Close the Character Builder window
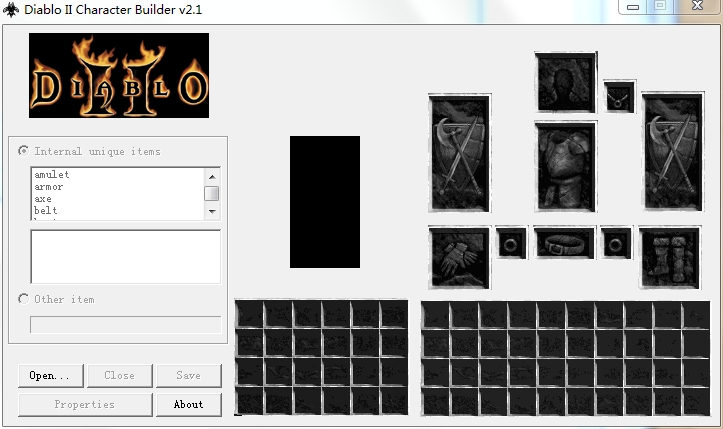Viewport: 723px width, 429px height. [698, 6]
